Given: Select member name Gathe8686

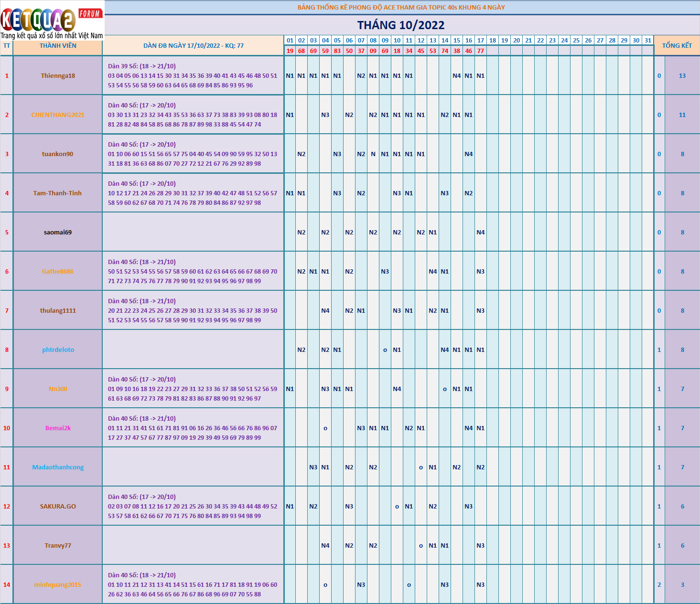Looking at the screenshot, I should tap(58, 272).
